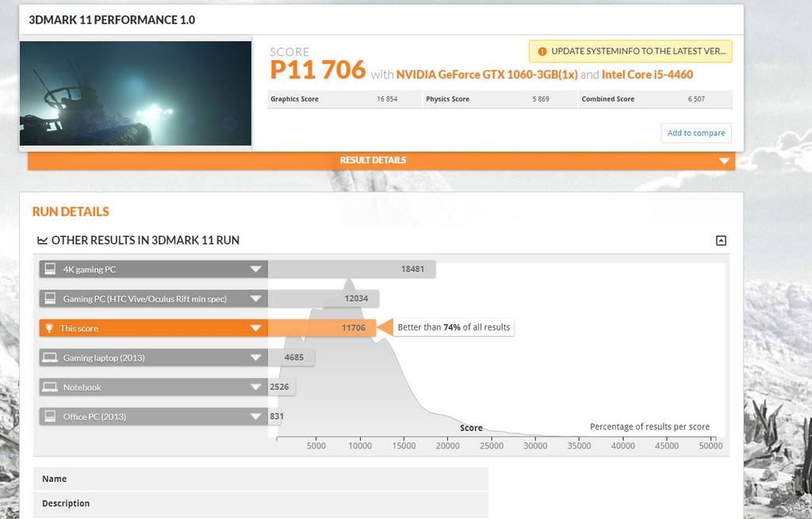
Task: Select the 18481 score bar
Action: (x=351, y=269)
